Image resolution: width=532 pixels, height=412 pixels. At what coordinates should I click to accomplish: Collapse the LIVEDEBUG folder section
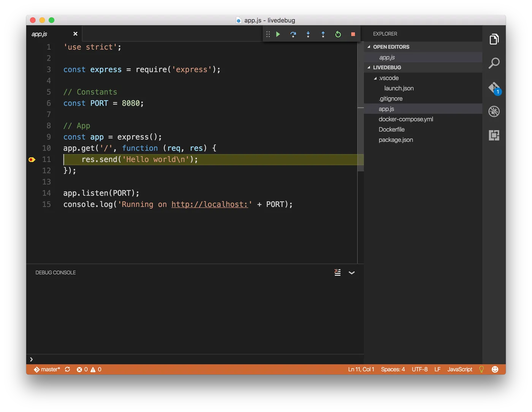pyautogui.click(x=423, y=67)
